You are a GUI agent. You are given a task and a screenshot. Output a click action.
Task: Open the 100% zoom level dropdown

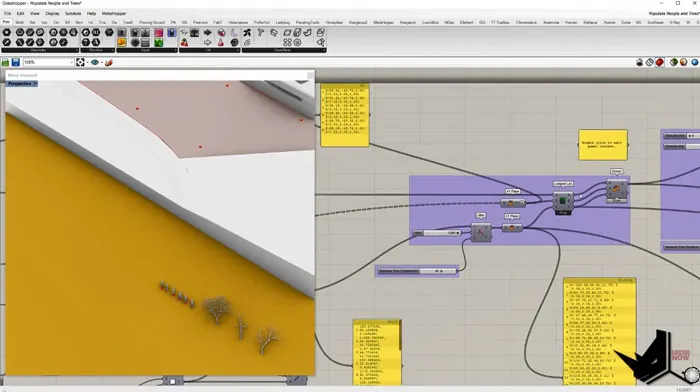pos(48,63)
